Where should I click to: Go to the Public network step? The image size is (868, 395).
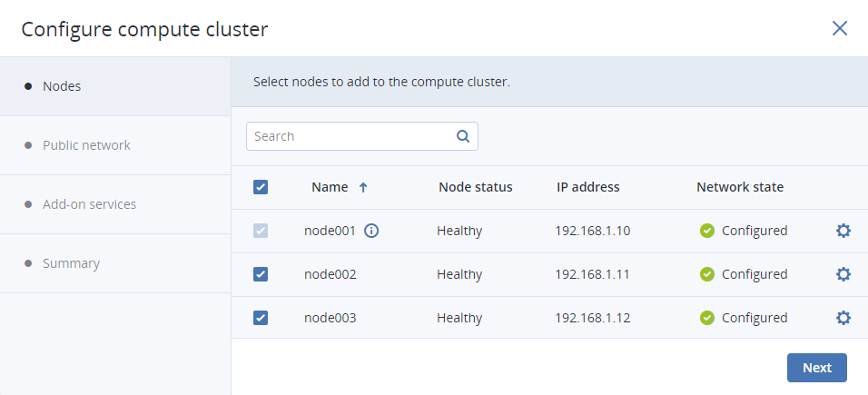coord(86,145)
